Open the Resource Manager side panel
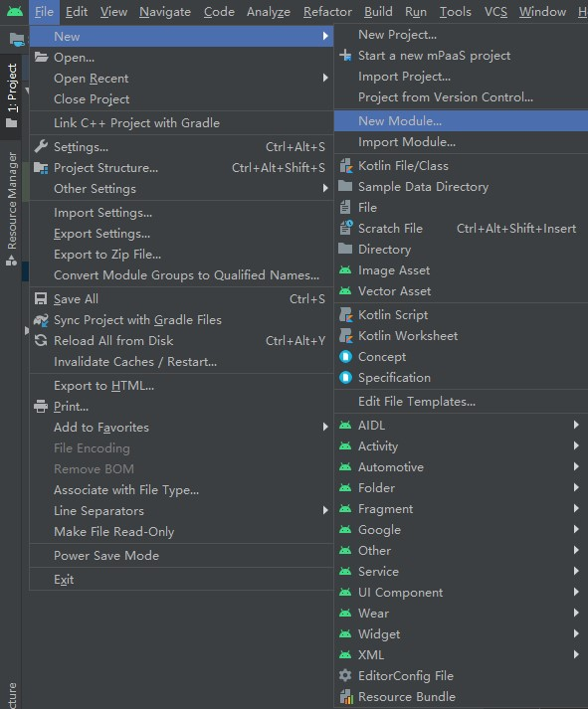588x709 pixels. point(11,210)
